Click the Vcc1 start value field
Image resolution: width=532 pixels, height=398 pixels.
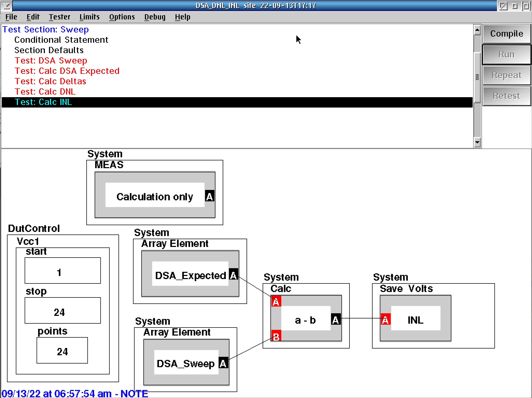[x=63, y=271]
